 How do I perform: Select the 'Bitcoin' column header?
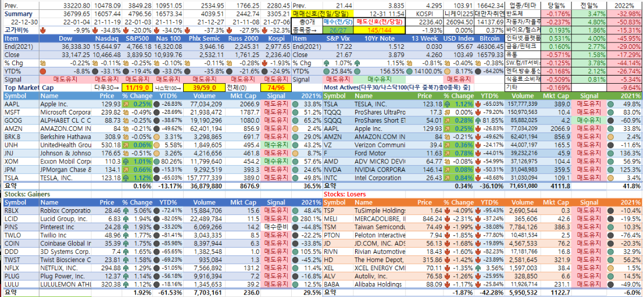coord(491,38)
